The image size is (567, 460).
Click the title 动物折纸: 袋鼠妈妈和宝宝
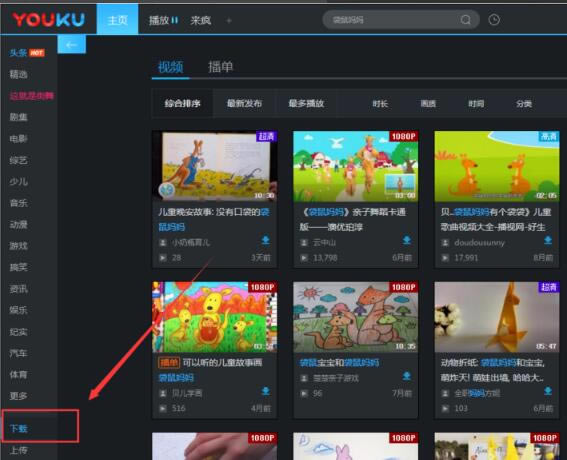click(493, 370)
